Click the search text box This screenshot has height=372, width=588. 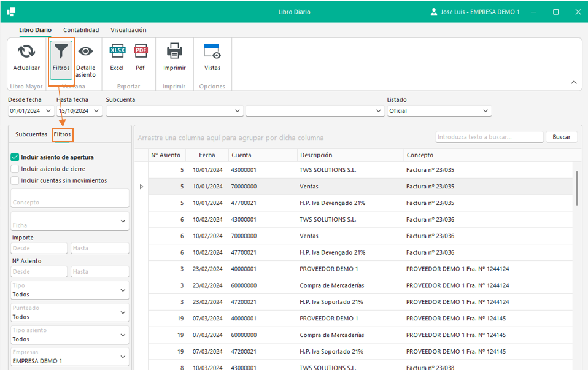click(x=489, y=138)
